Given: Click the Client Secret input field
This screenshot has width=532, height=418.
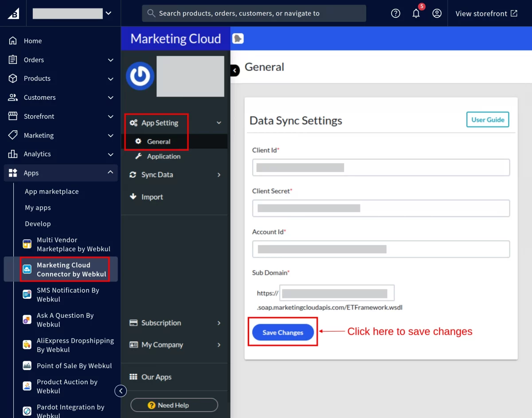Looking at the screenshot, I should [x=381, y=208].
